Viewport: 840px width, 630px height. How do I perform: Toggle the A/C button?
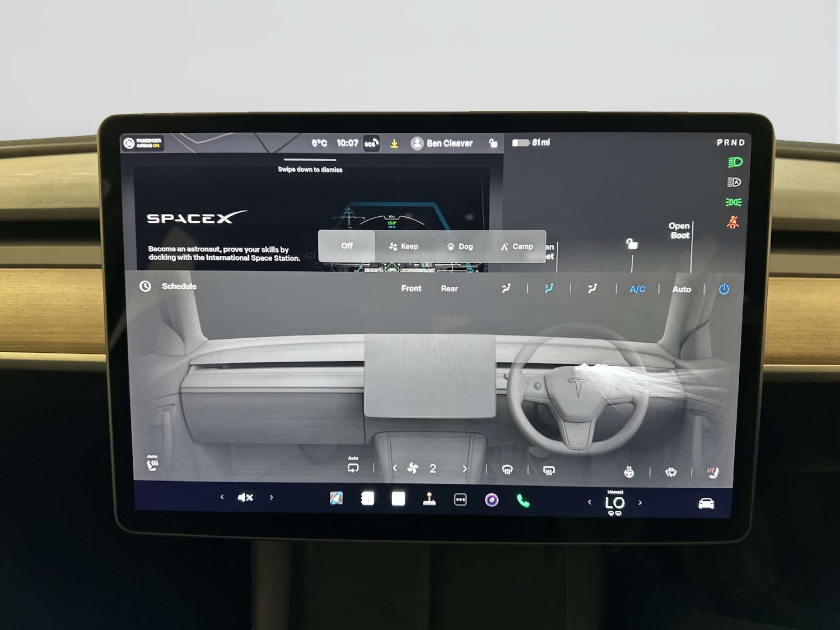637,290
